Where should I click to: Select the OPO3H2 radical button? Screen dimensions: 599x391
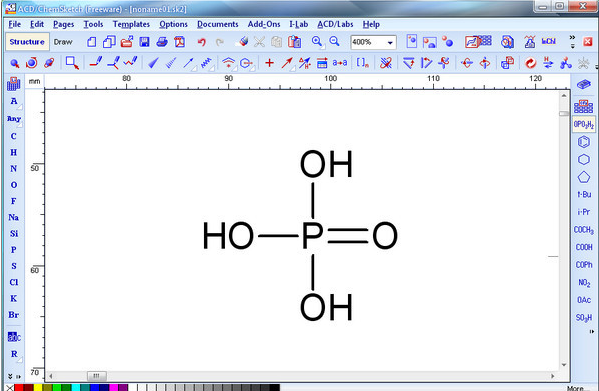584,124
